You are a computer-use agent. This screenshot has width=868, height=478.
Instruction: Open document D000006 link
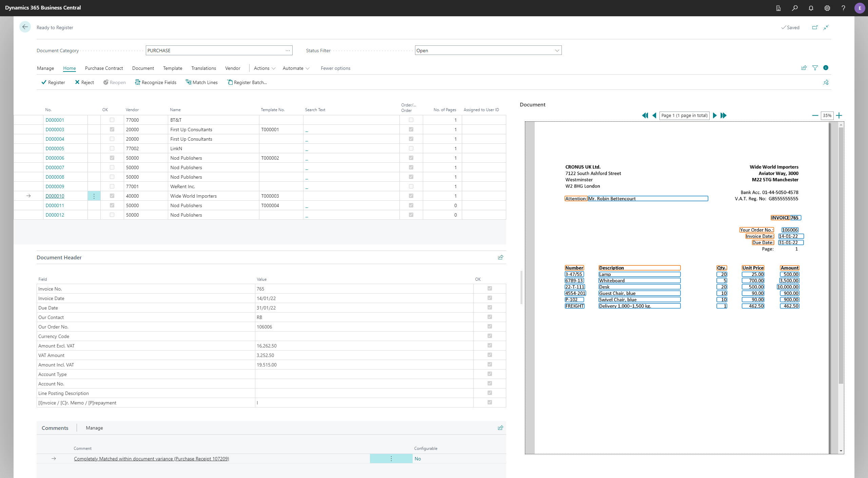click(x=55, y=158)
